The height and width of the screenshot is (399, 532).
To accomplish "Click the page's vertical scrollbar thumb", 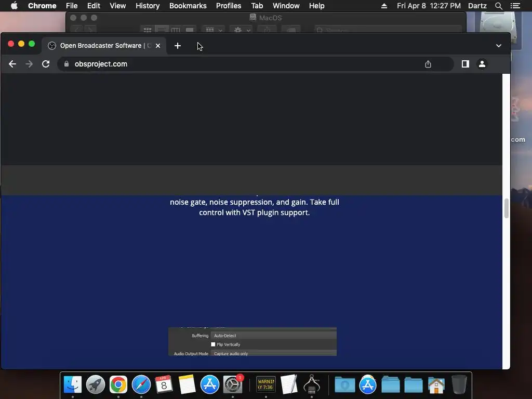I will coord(506,208).
